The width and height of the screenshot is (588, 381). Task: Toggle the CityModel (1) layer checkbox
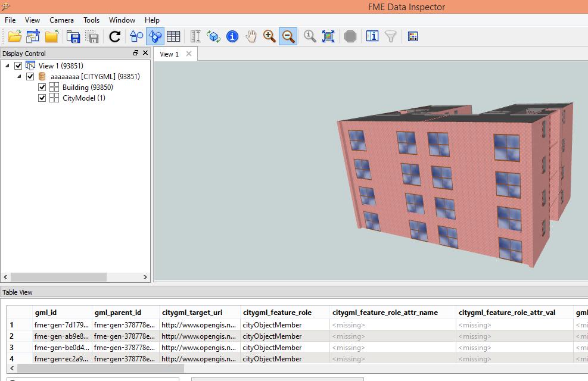coord(42,98)
